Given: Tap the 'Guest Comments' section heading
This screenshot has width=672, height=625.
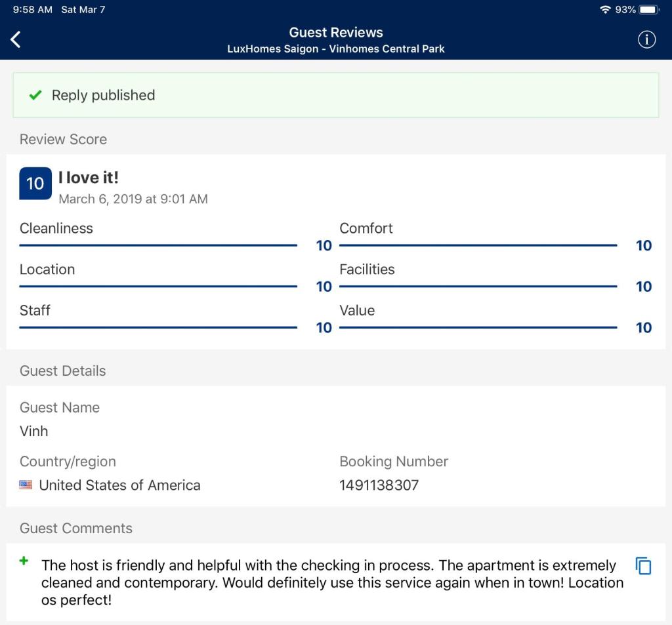Looking at the screenshot, I should [x=76, y=528].
